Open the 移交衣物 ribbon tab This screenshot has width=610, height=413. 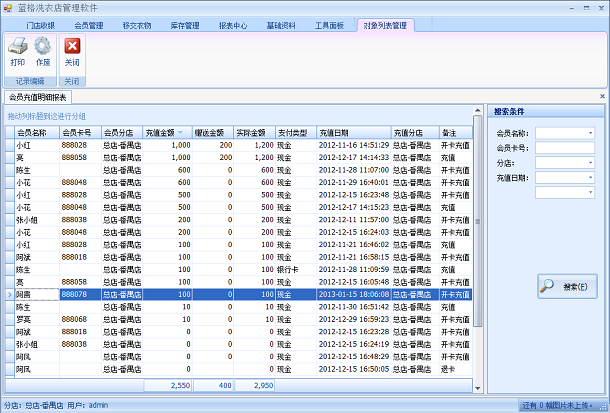point(137,26)
